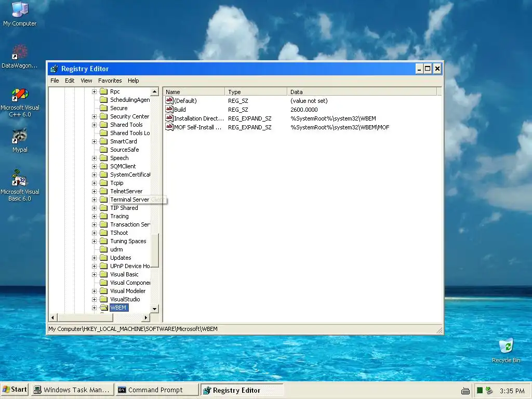This screenshot has height=399, width=532.
Task: Expand the SmartCard key
Action: (95, 141)
